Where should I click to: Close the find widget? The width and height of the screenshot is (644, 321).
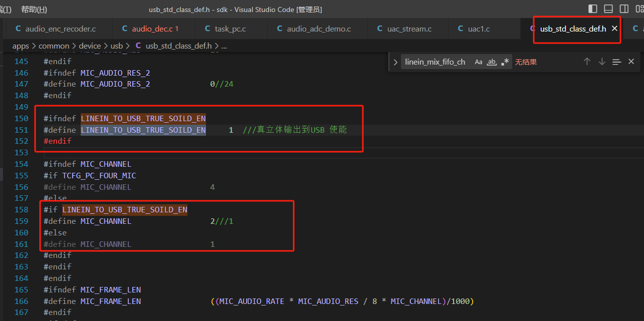[x=631, y=62]
